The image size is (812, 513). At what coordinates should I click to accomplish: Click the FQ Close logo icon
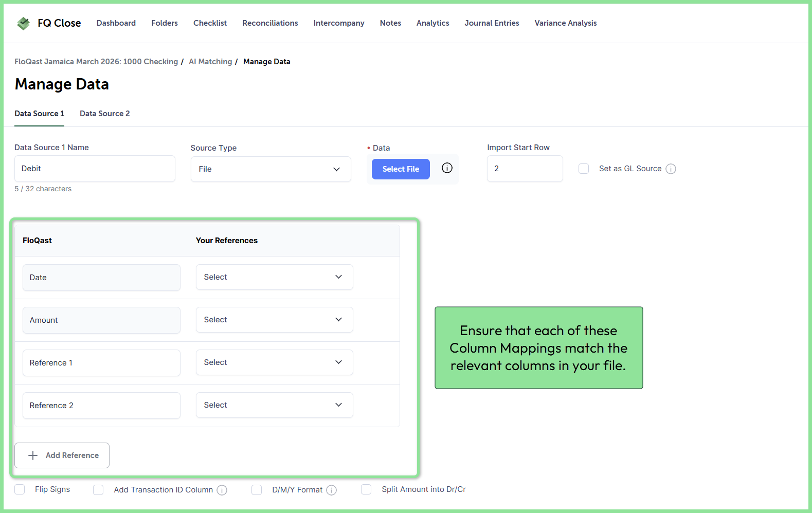(23, 23)
